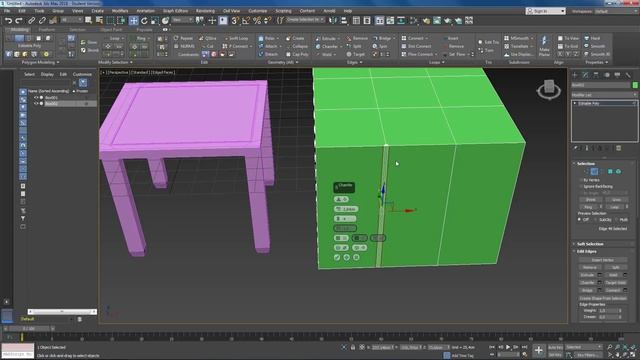Viewport: 640px width, 360px height.
Task: Activate the Select and Link tool
Action: [31, 20]
